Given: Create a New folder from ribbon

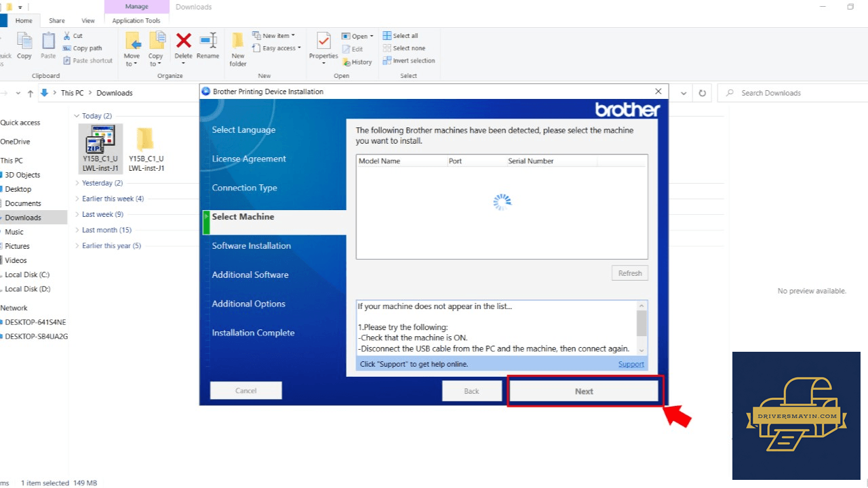Looking at the screenshot, I should coord(238,49).
